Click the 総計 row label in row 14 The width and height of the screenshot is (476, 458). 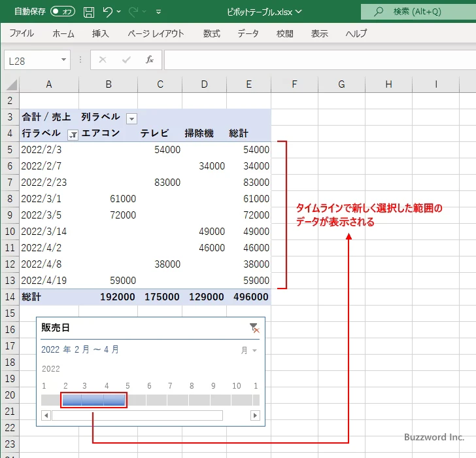[x=49, y=297]
